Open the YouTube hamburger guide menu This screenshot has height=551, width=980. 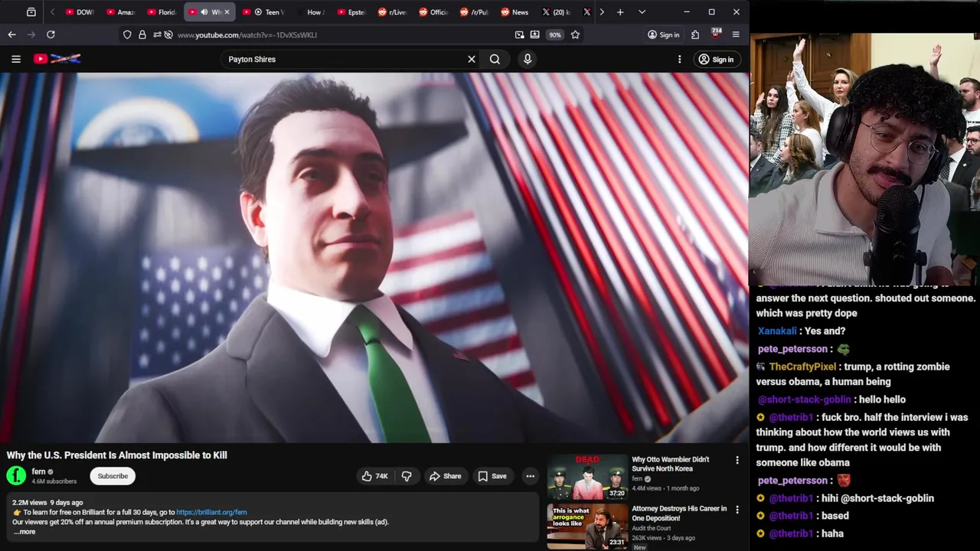point(16,59)
